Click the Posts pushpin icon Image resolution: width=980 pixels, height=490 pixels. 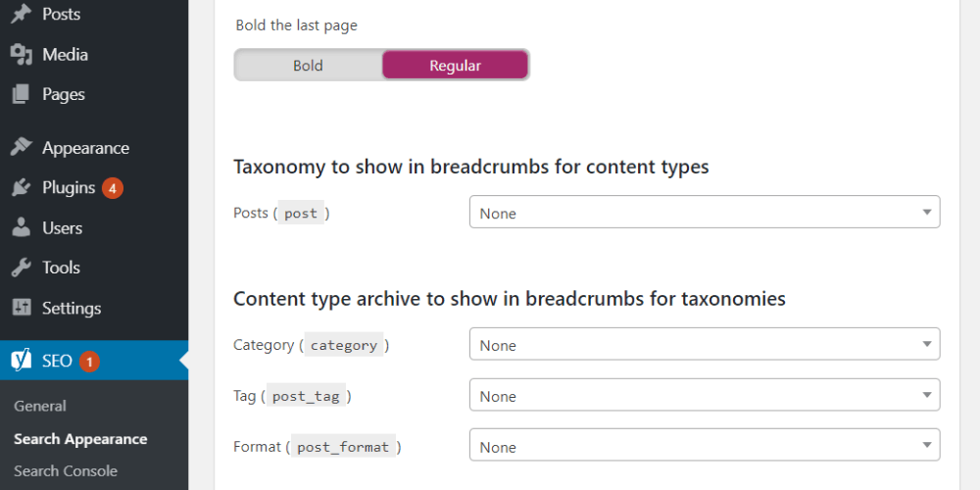(22, 15)
